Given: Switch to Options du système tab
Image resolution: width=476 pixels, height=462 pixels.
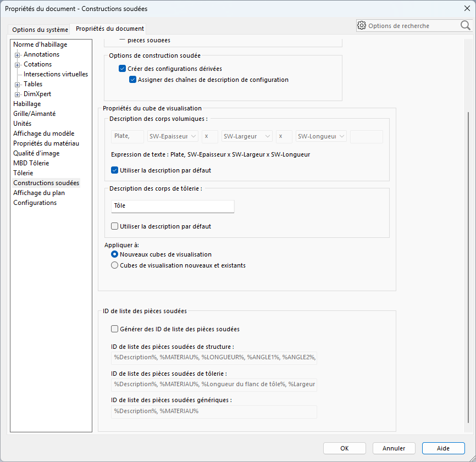Looking at the screenshot, I should (x=40, y=29).
